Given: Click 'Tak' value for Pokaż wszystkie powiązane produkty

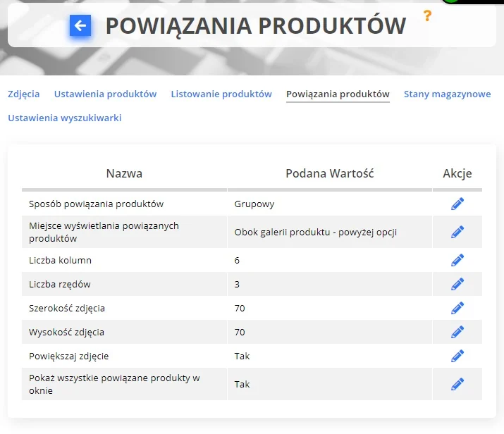Looking at the screenshot, I should click(242, 384).
